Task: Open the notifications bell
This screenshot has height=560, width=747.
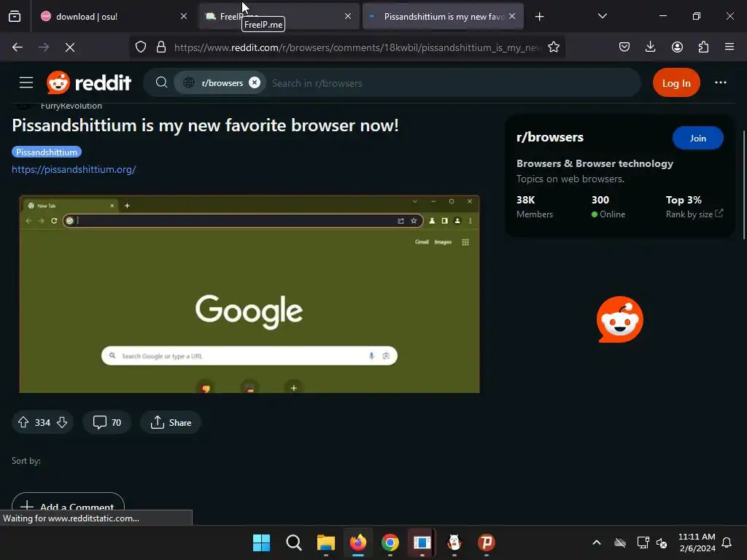Action: click(727, 542)
